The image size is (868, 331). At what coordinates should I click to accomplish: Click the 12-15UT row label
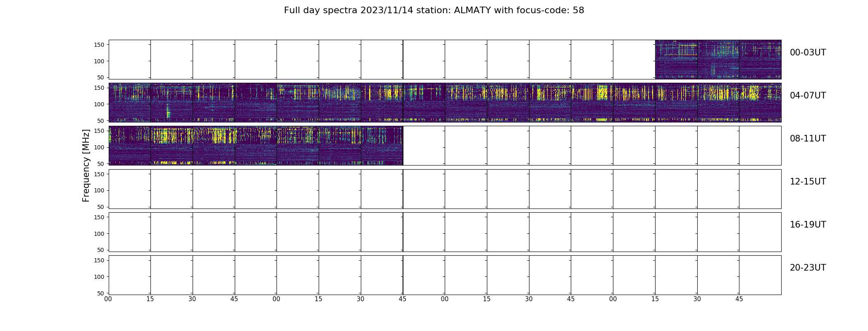click(808, 182)
